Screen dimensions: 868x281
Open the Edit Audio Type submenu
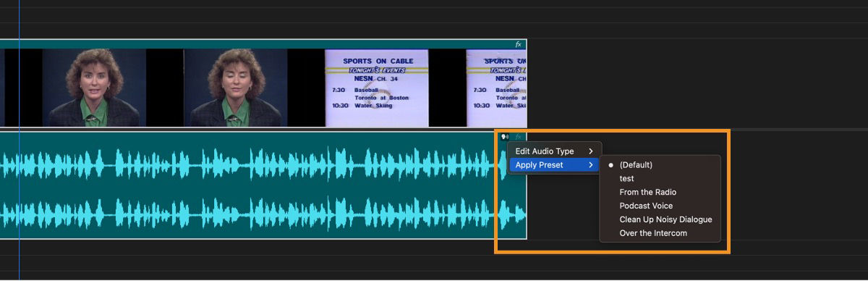[x=554, y=151]
